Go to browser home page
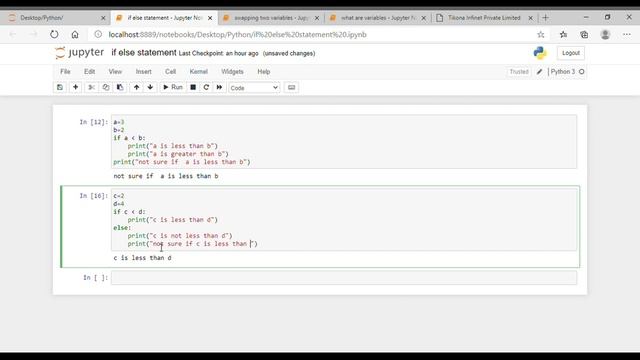The width and height of the screenshot is (640, 360). tap(75, 35)
